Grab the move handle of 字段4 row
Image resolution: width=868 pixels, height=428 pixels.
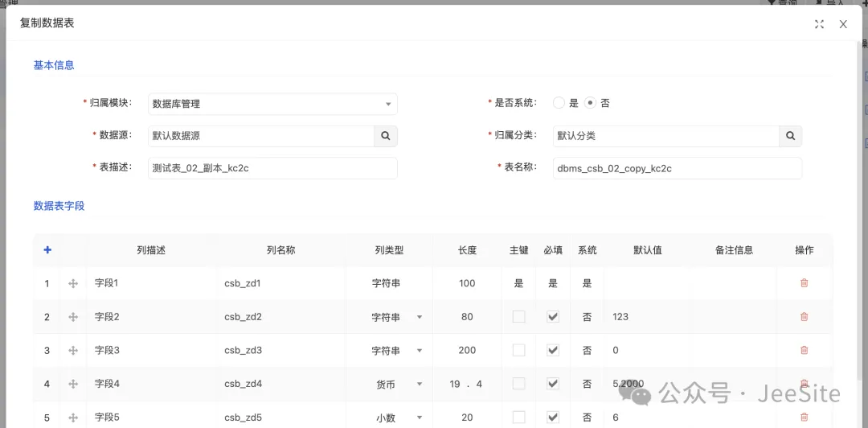tap(72, 384)
